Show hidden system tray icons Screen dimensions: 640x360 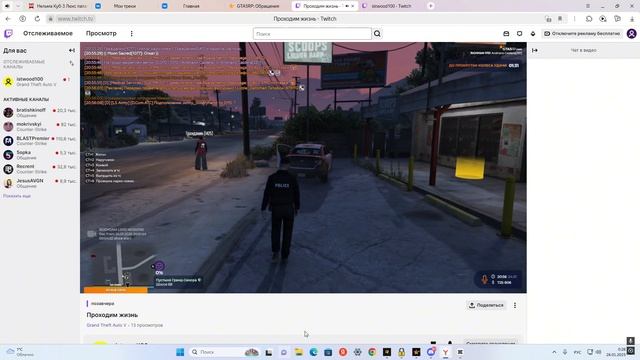554,352
